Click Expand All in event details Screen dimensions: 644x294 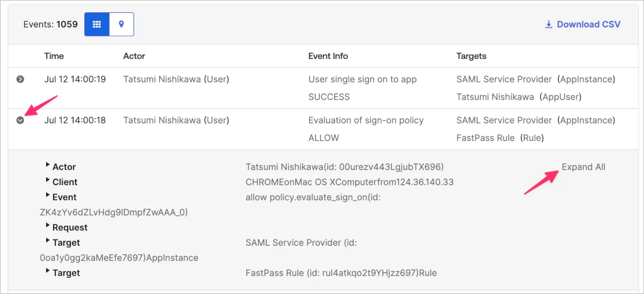click(x=583, y=167)
